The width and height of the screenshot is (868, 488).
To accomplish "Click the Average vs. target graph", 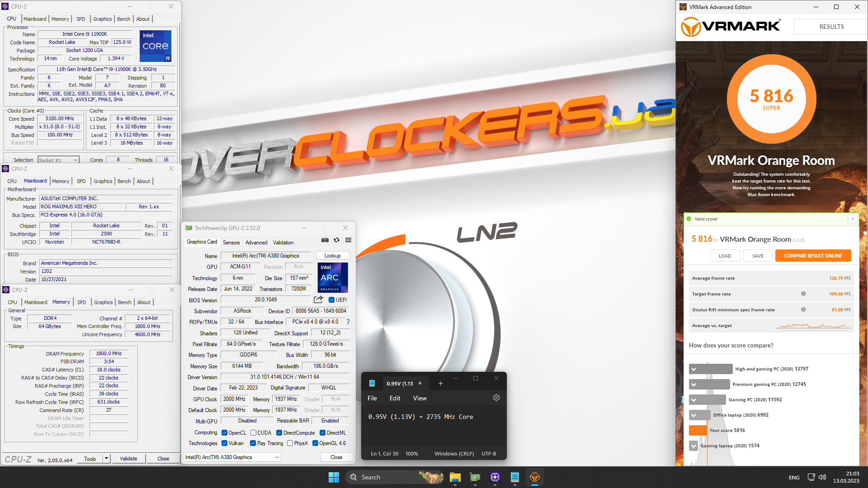I will pos(813,325).
